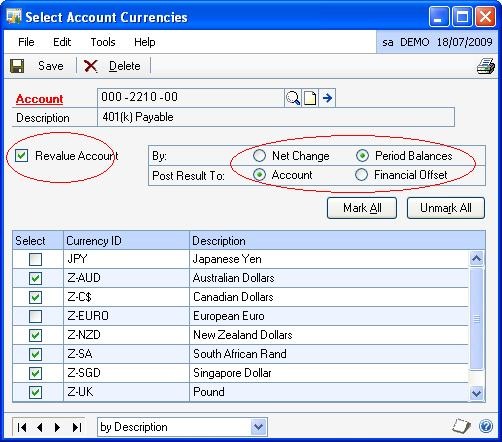Click the JPY currency ID cell
This screenshot has width=502, height=442.
126,259
